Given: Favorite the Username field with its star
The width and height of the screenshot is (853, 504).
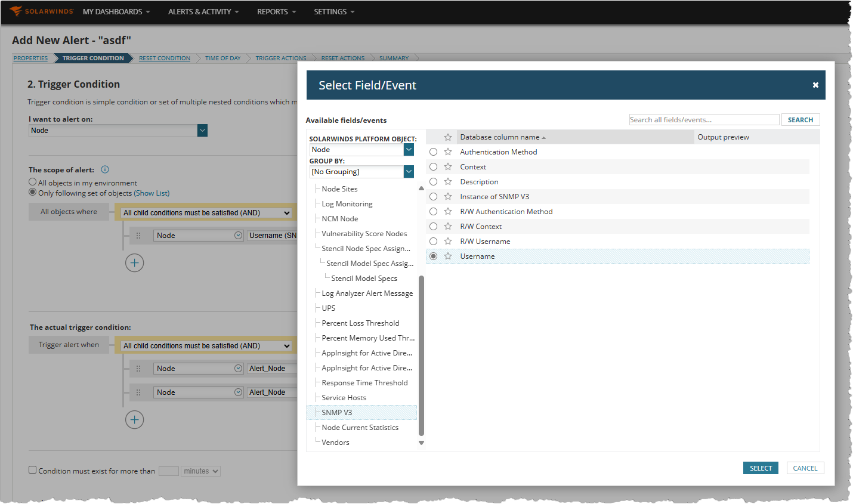Looking at the screenshot, I should [448, 256].
